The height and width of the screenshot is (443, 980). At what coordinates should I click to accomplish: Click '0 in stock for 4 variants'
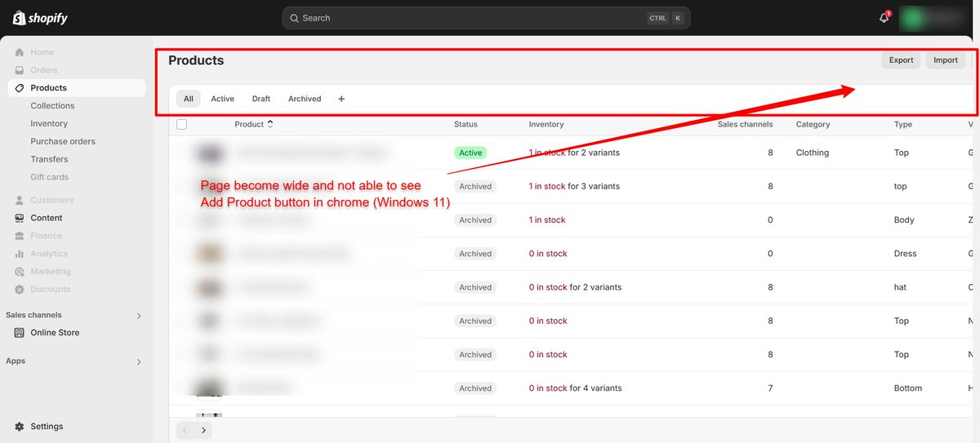575,388
